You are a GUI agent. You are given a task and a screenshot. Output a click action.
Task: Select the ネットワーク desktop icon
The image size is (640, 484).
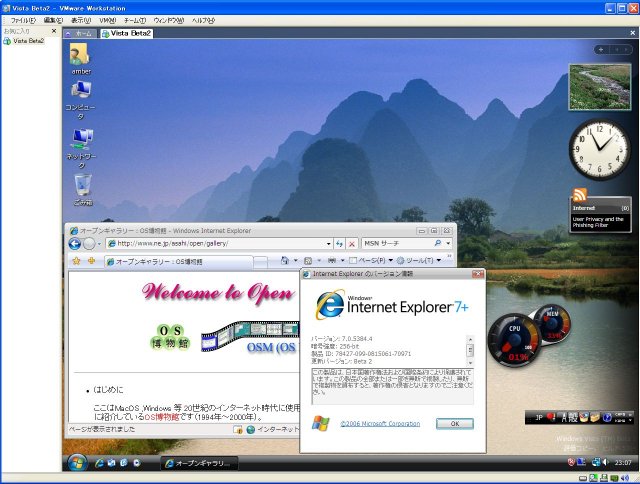coord(81,149)
